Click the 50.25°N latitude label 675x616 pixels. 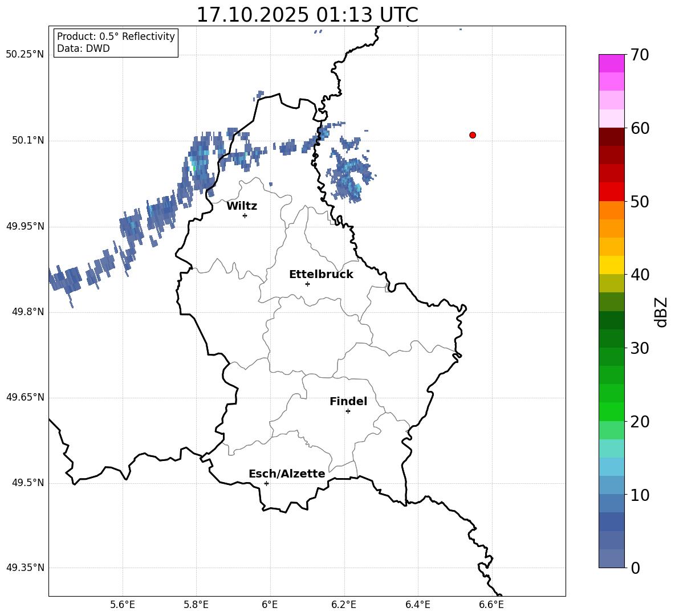point(25,55)
